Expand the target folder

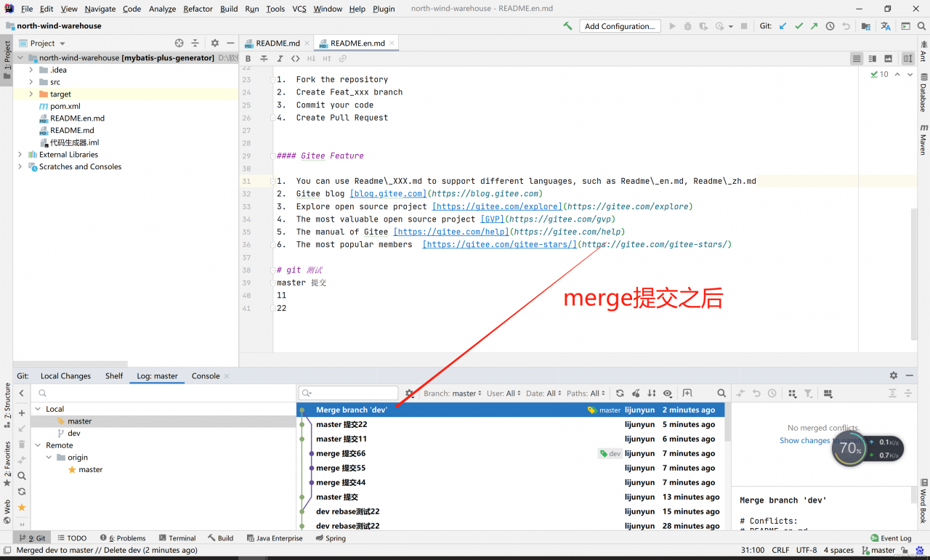[31, 94]
